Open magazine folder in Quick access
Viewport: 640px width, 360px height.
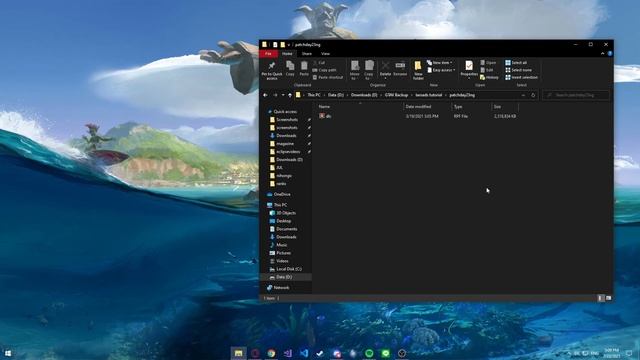pyautogui.click(x=284, y=144)
